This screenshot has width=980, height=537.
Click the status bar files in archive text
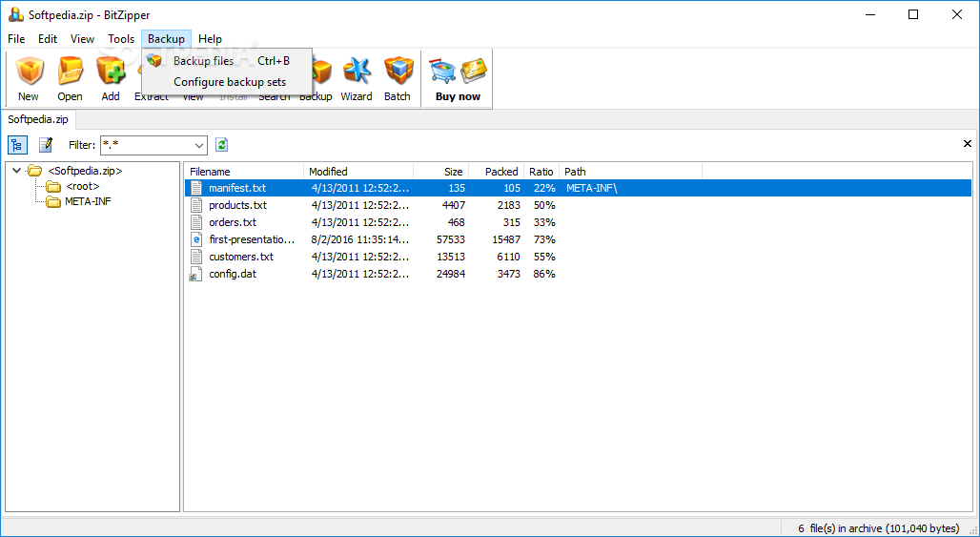pos(879,527)
